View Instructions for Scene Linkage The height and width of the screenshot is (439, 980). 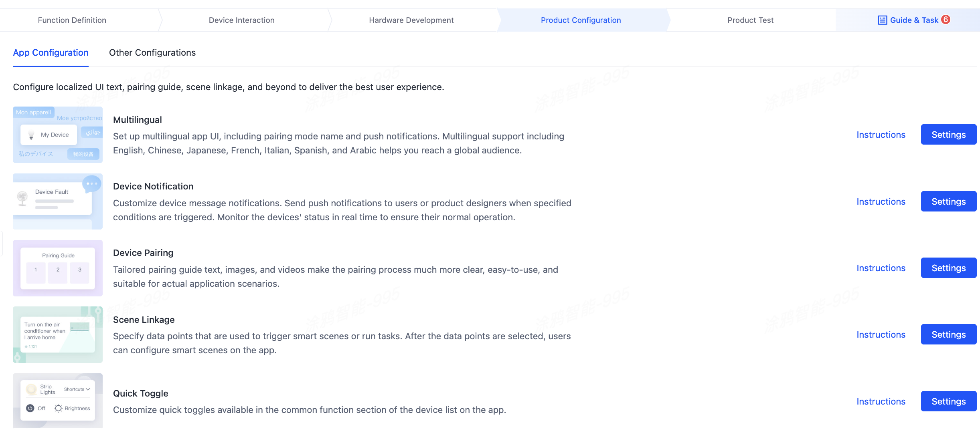(881, 334)
